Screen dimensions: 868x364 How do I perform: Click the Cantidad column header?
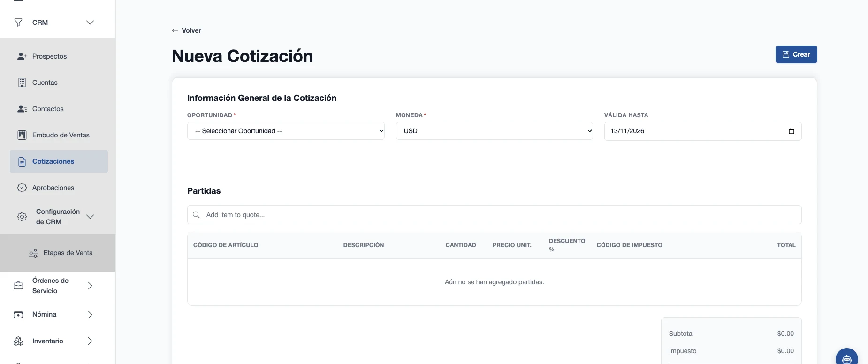click(461, 245)
